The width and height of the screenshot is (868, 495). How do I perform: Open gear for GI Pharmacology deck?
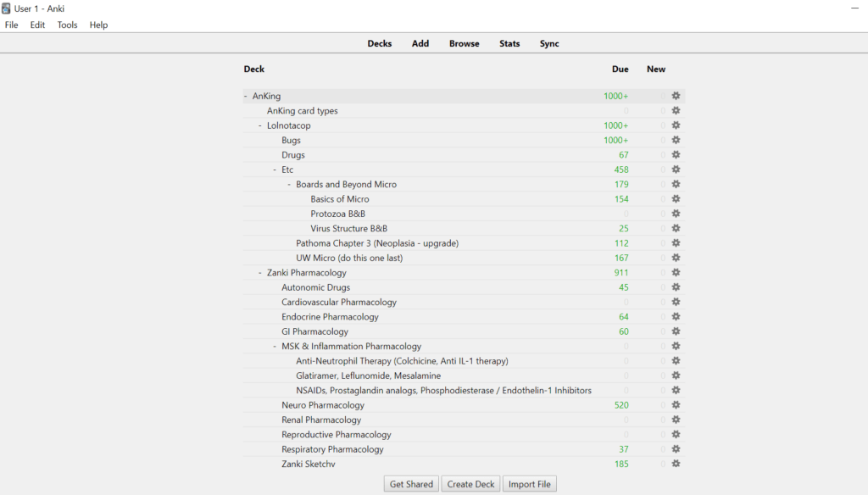676,331
